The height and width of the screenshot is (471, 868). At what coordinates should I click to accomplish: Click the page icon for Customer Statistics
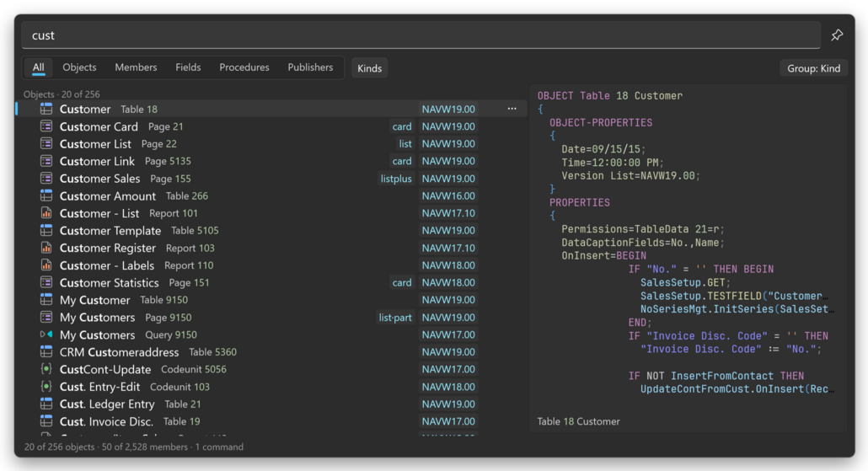(46, 282)
